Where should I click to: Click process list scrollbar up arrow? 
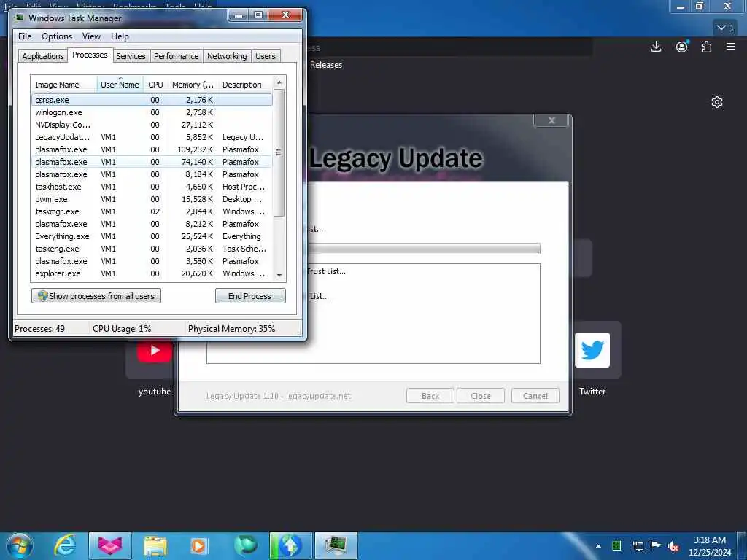click(279, 82)
